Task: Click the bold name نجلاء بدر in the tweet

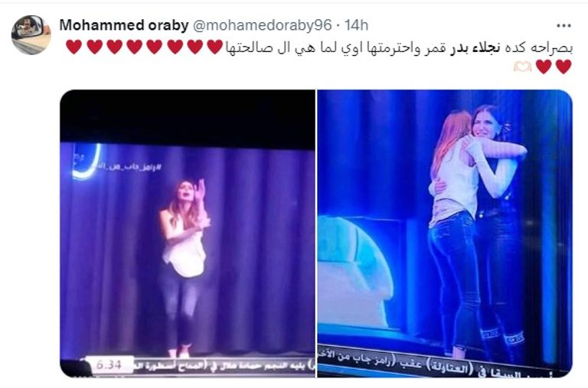Action: click(475, 48)
